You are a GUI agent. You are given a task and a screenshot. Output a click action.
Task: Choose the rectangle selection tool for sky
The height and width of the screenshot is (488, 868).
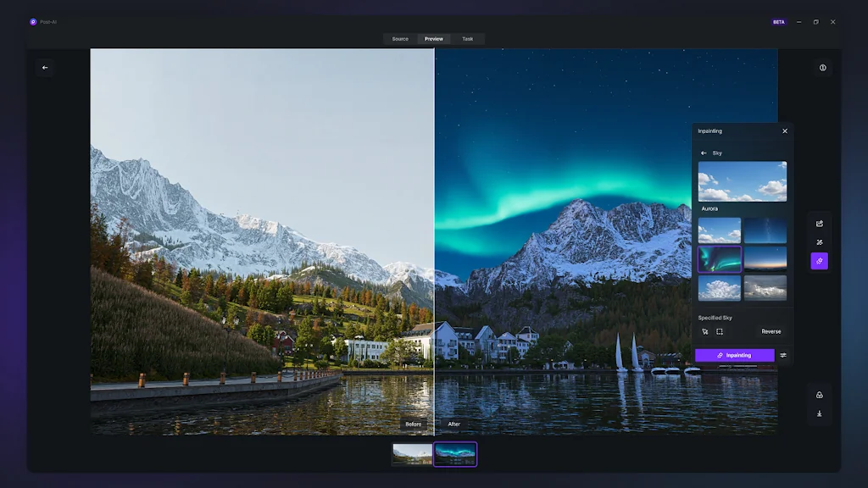720,331
